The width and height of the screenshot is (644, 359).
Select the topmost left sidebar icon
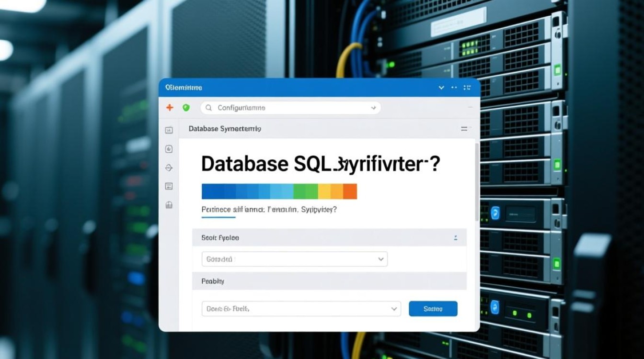point(169,130)
